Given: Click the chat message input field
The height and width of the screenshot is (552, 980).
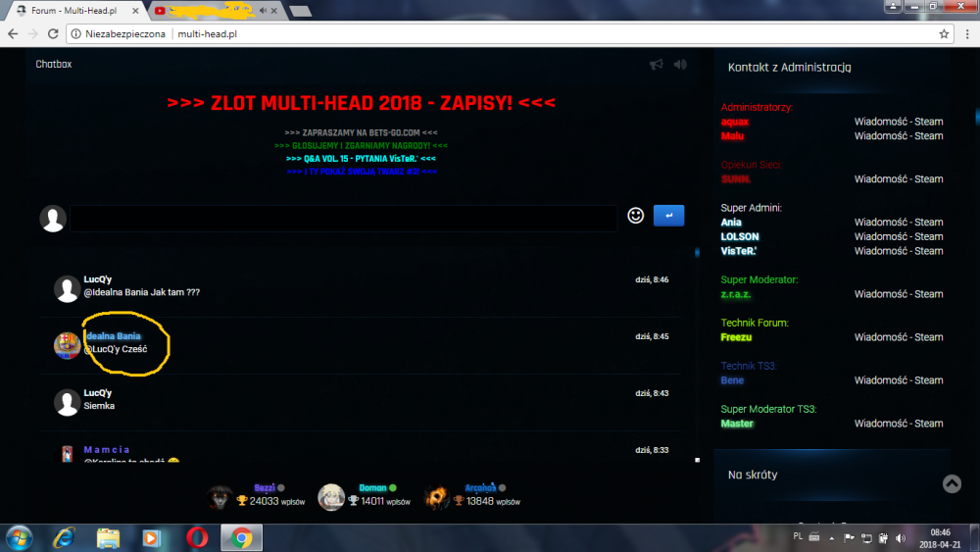Looking at the screenshot, I should (343, 218).
